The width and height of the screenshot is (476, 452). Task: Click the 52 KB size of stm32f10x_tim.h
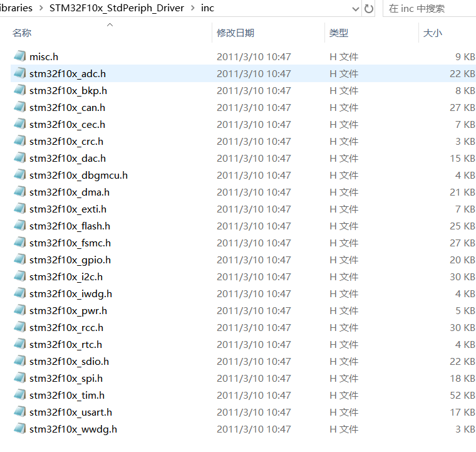point(462,396)
